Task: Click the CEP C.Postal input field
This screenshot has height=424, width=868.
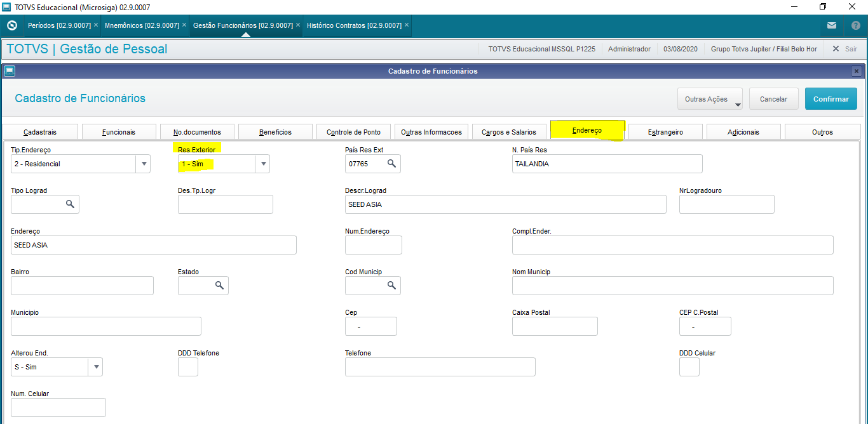Action: [705, 326]
